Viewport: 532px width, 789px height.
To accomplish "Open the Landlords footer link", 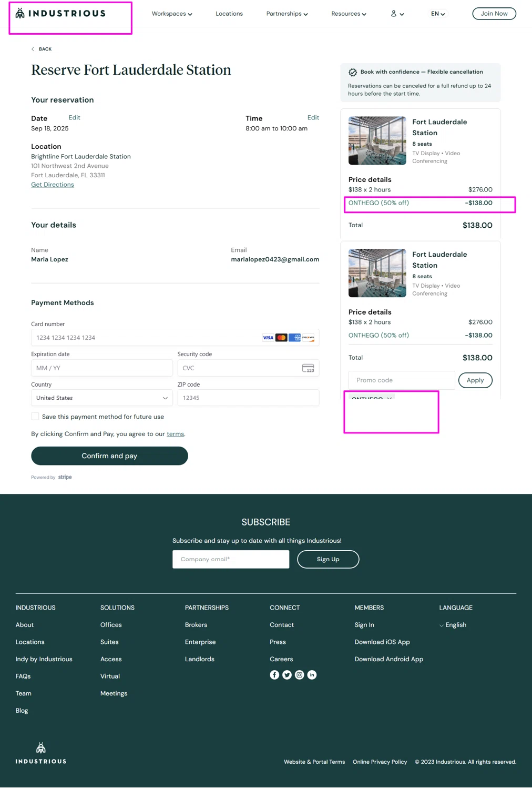I will (x=200, y=659).
